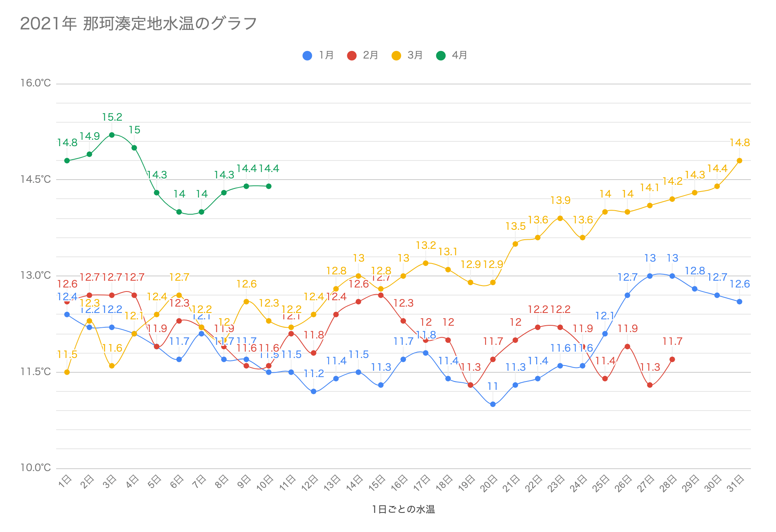Click the blue 1月 legend marker
The height and width of the screenshot is (532, 776).
pos(307,55)
